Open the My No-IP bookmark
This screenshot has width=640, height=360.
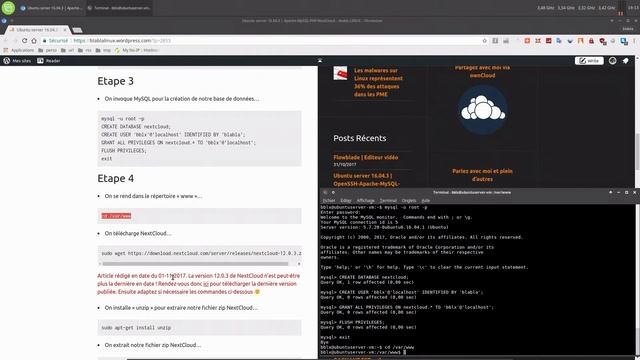point(136,50)
